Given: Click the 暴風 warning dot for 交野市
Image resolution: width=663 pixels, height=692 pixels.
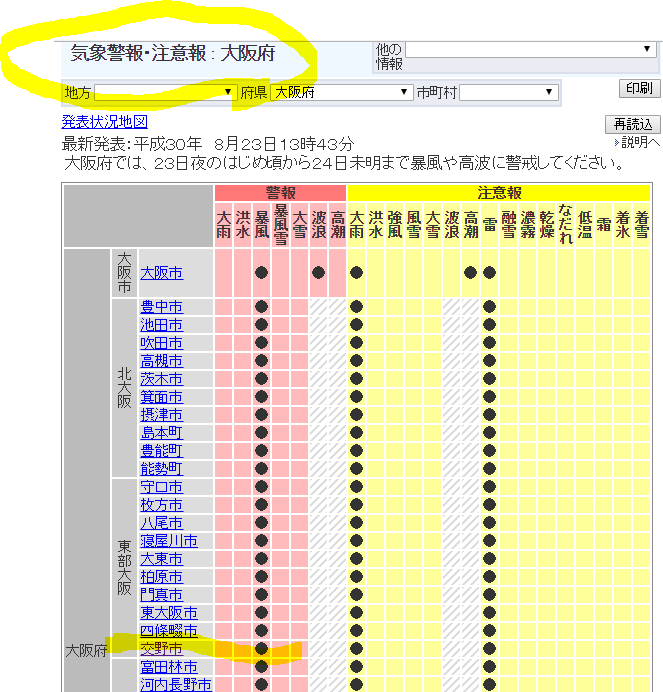Looking at the screenshot, I should pos(261,649).
